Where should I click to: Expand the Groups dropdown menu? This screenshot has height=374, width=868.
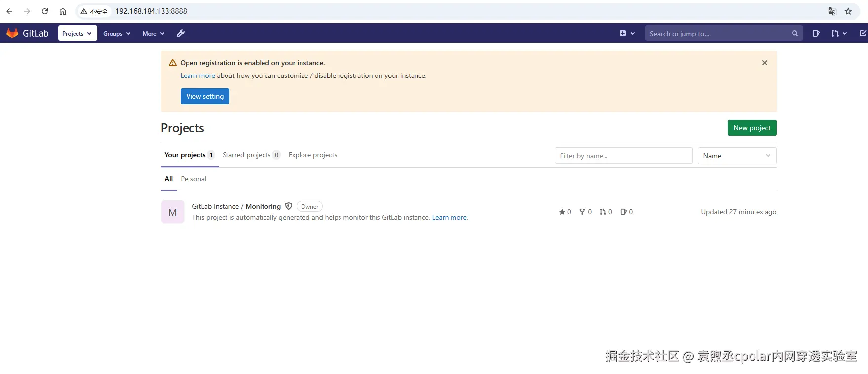pyautogui.click(x=117, y=33)
